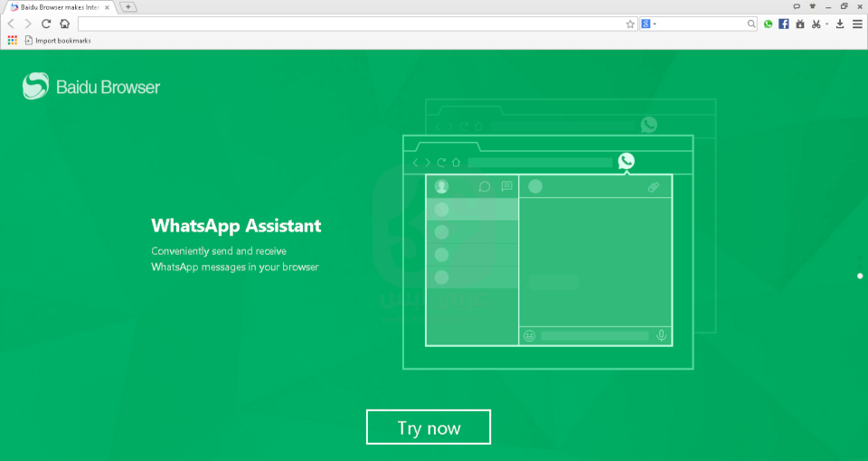Click the search magnifier icon
The width and height of the screenshot is (868, 461).
[x=750, y=24]
